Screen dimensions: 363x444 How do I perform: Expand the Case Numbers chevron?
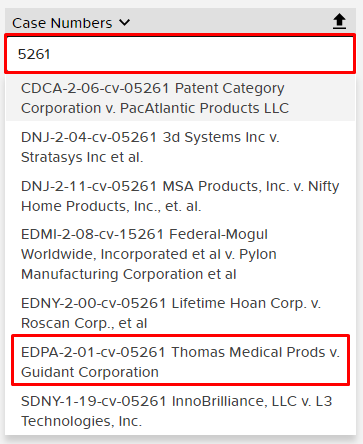tap(125, 23)
